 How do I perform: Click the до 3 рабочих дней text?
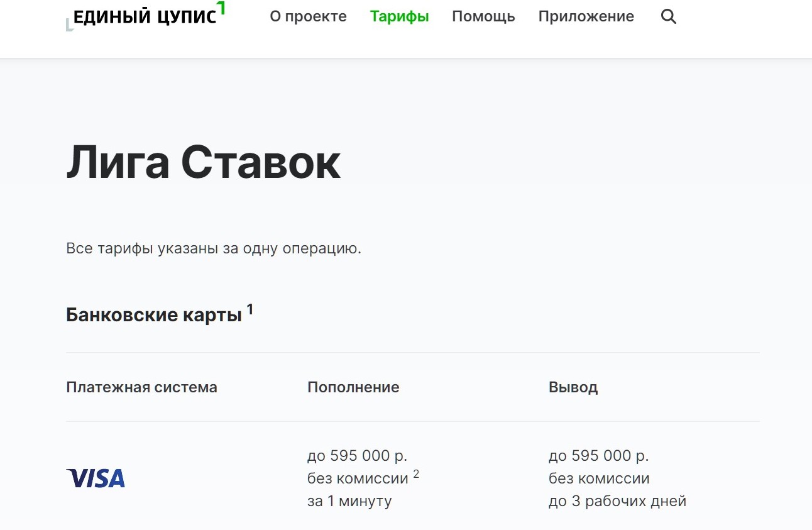tap(617, 501)
